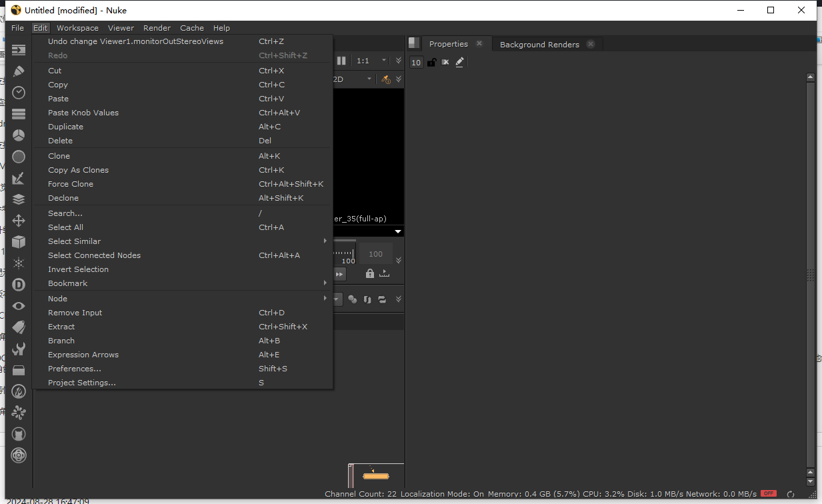
Task: Open the 2D view mode dropdown
Action: pyautogui.click(x=353, y=79)
